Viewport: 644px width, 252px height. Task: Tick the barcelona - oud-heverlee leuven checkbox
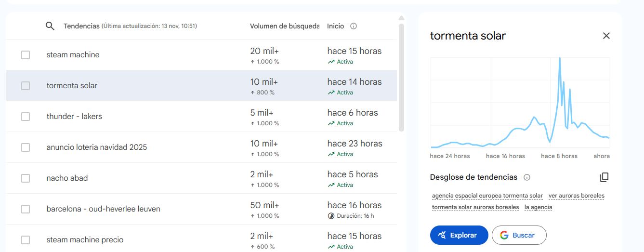pos(26,209)
